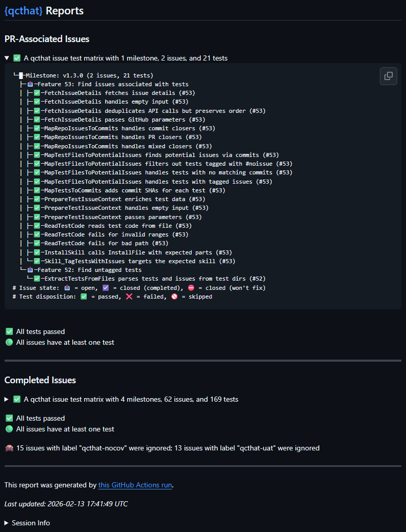Click the Feature 52 open issue icon

[30, 270]
